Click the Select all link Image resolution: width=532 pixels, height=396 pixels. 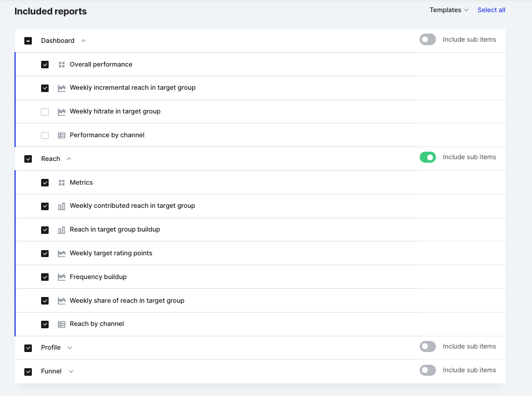pyautogui.click(x=491, y=10)
